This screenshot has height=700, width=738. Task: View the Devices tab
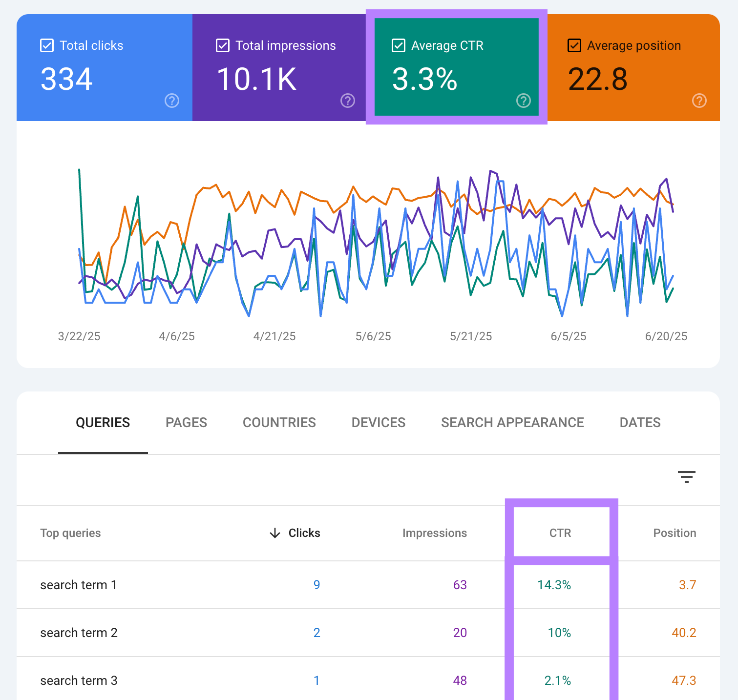pos(378,422)
